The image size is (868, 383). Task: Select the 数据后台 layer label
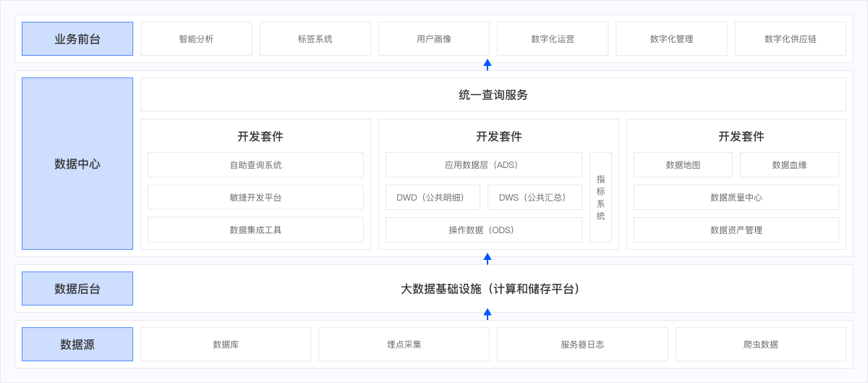click(x=77, y=289)
